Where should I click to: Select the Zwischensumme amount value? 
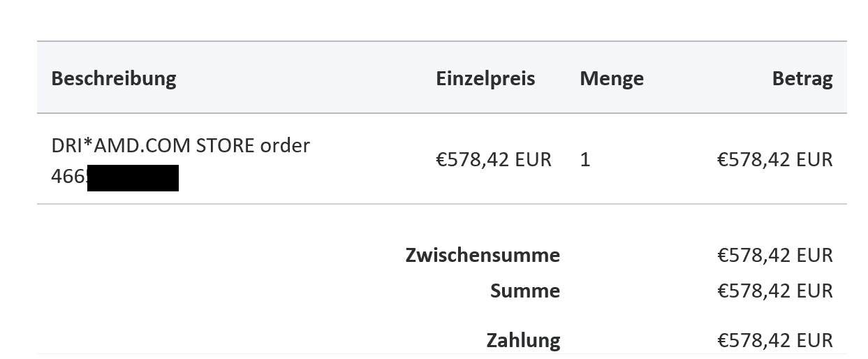coord(774,255)
